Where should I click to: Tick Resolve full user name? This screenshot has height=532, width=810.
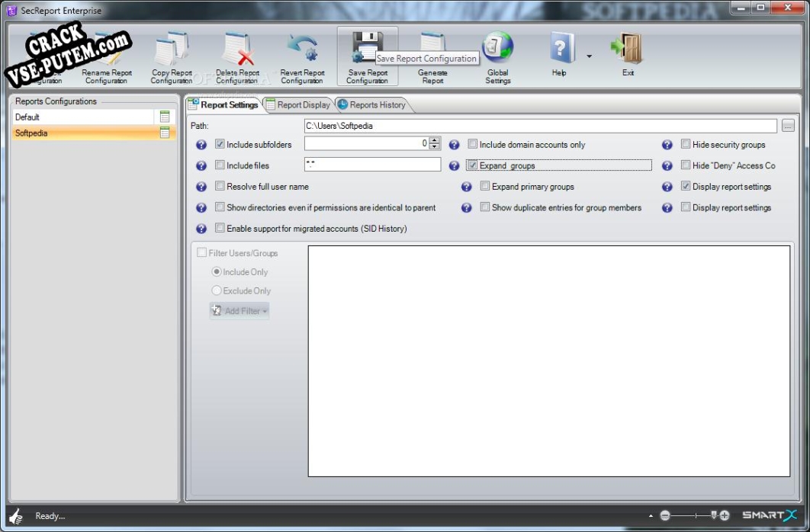(x=220, y=186)
